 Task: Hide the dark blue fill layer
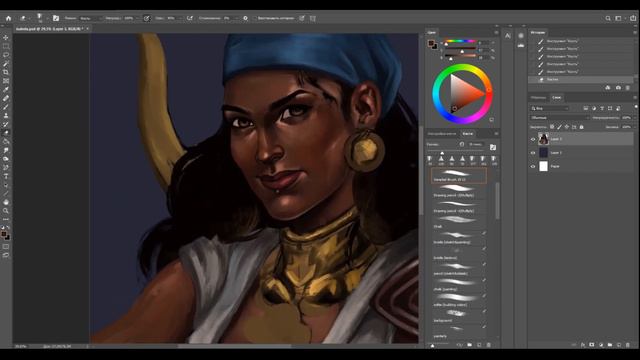point(533,153)
